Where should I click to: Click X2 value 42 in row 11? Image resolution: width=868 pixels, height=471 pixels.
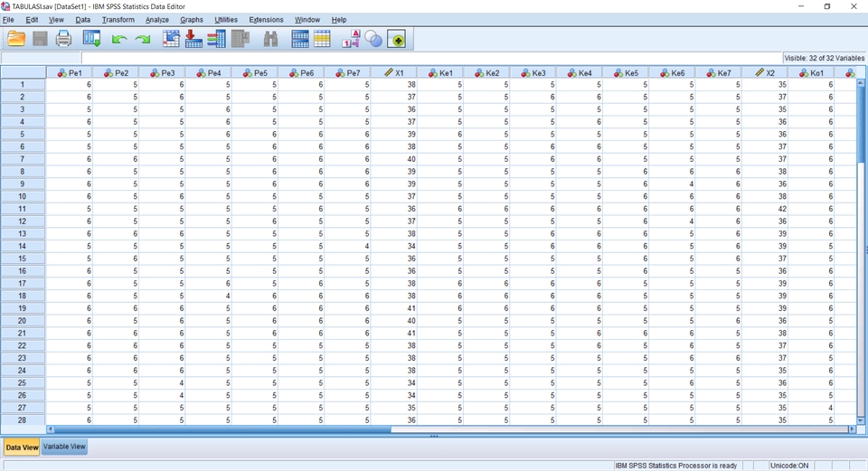click(766, 209)
